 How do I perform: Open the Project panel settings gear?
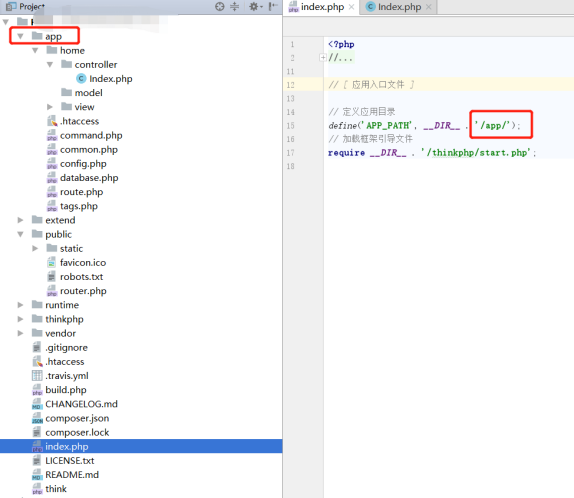pyautogui.click(x=255, y=6)
